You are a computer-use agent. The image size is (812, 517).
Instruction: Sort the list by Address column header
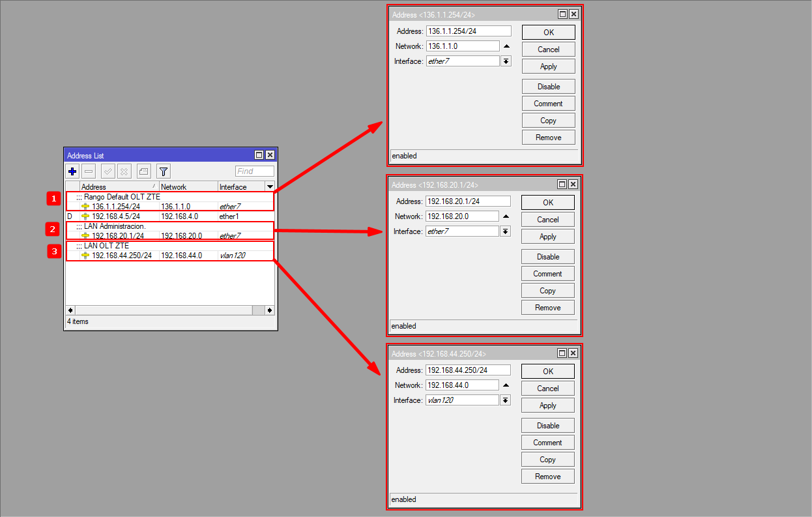click(117, 187)
